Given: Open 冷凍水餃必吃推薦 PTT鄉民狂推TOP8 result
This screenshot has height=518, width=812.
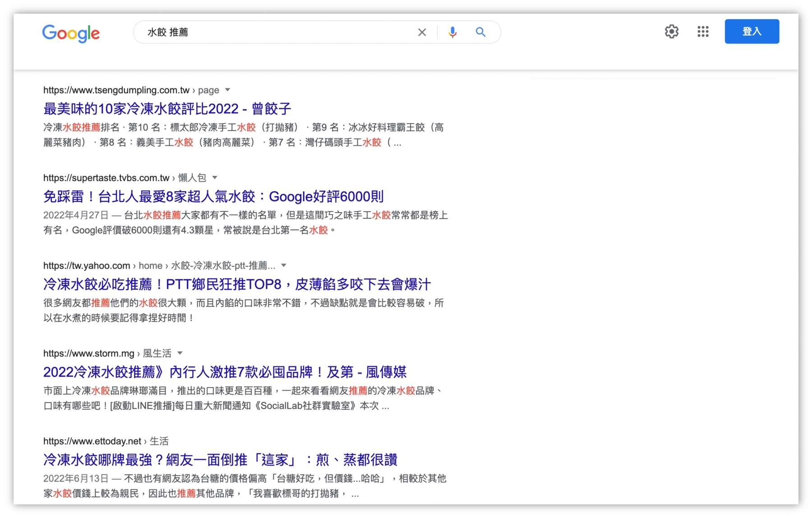Looking at the screenshot, I should point(237,284).
